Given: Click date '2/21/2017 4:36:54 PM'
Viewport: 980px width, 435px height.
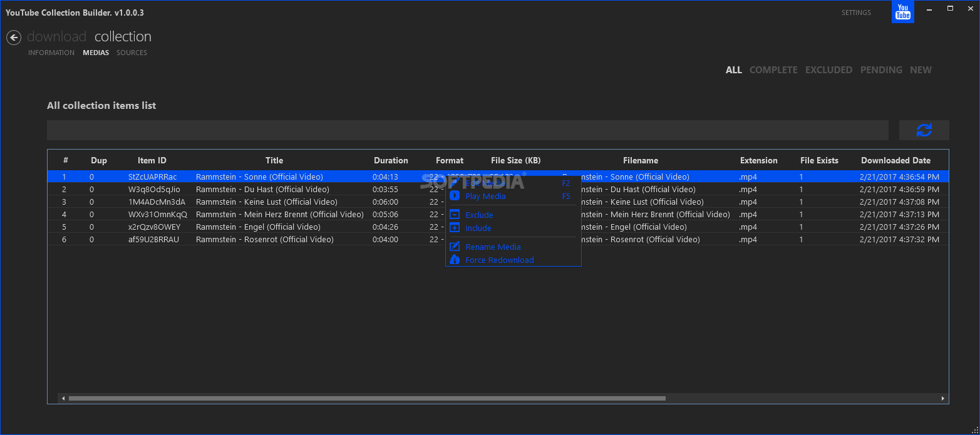Looking at the screenshot, I should point(899,177).
